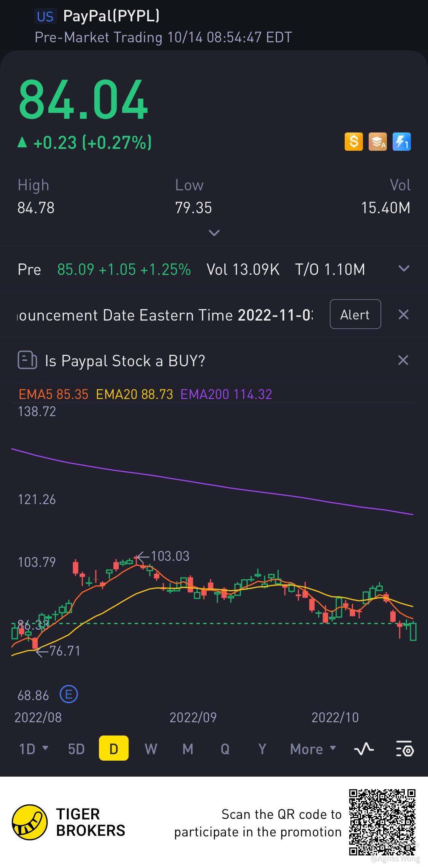Tap the current price 84.04
The height and width of the screenshot is (868, 428).
83,100
